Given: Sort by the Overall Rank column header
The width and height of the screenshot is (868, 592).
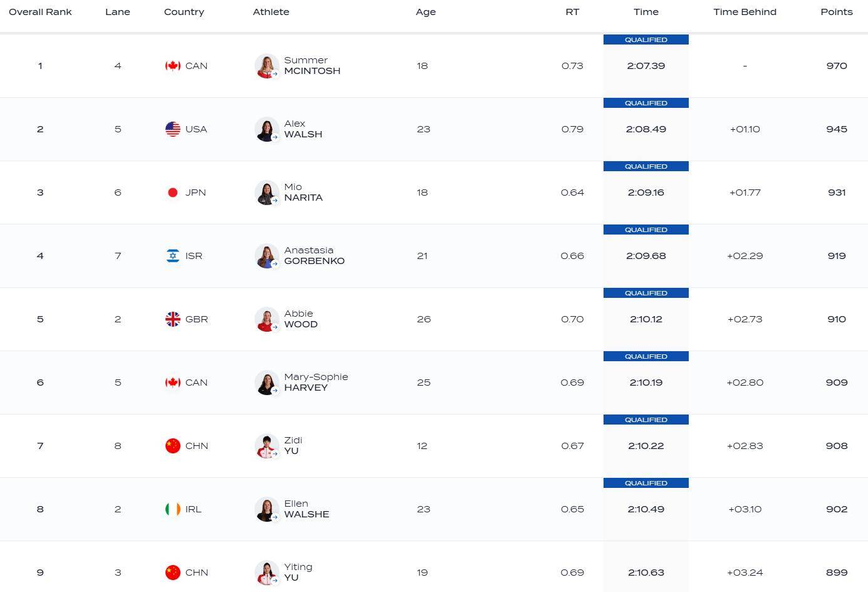Looking at the screenshot, I should click(x=40, y=12).
